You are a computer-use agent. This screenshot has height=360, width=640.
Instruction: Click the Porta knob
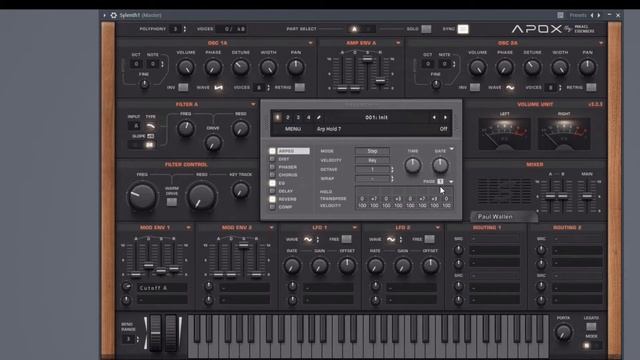(x=563, y=332)
